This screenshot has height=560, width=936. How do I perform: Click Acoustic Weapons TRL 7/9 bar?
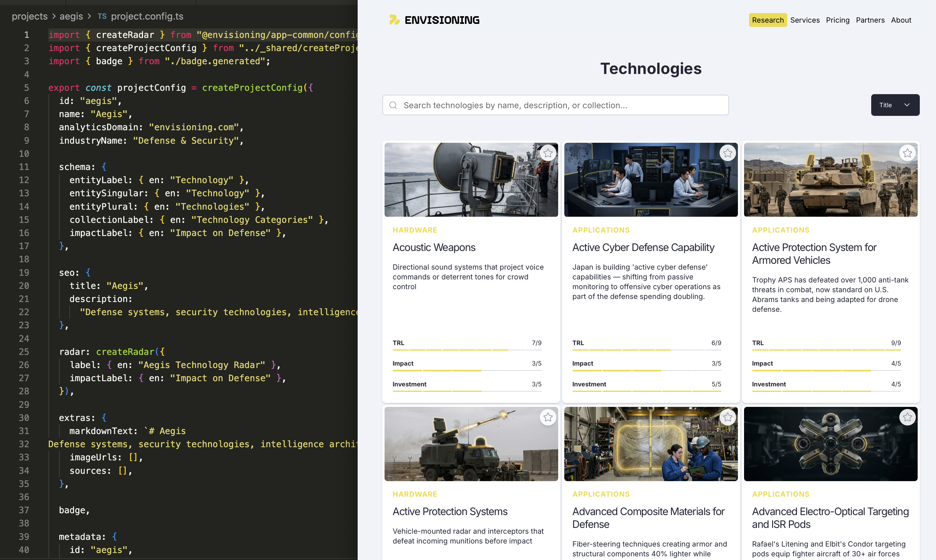[467, 350]
